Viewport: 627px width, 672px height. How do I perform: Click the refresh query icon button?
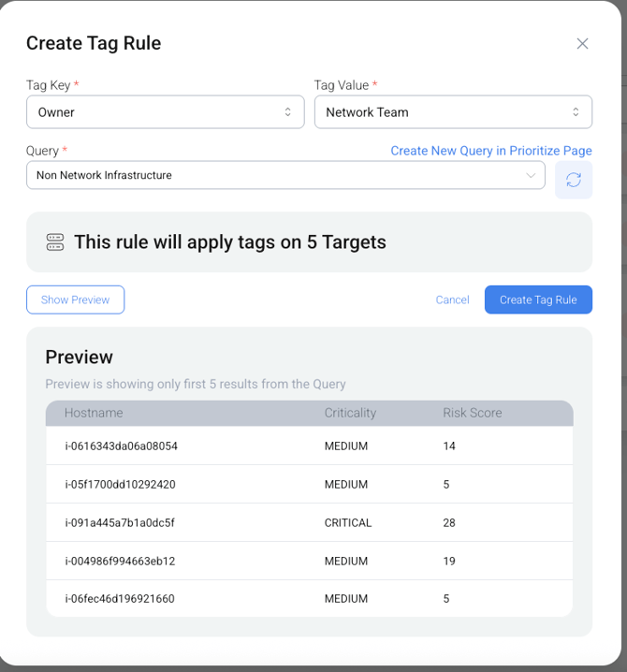(x=573, y=180)
